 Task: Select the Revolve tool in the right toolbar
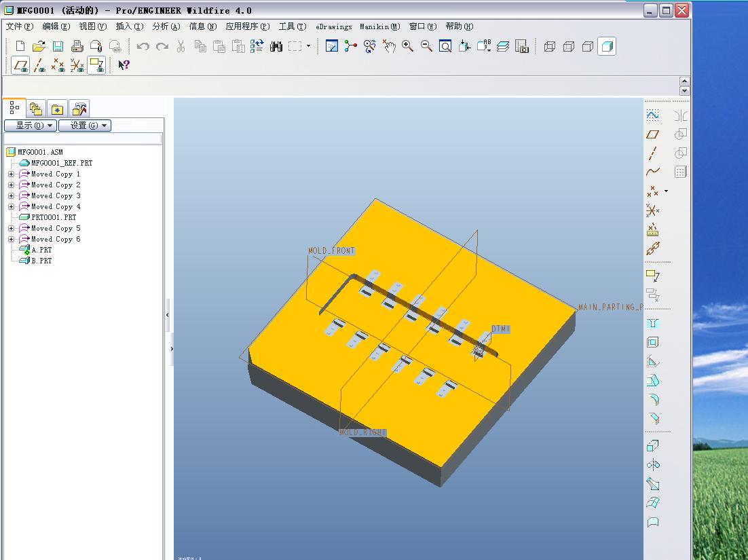652,465
